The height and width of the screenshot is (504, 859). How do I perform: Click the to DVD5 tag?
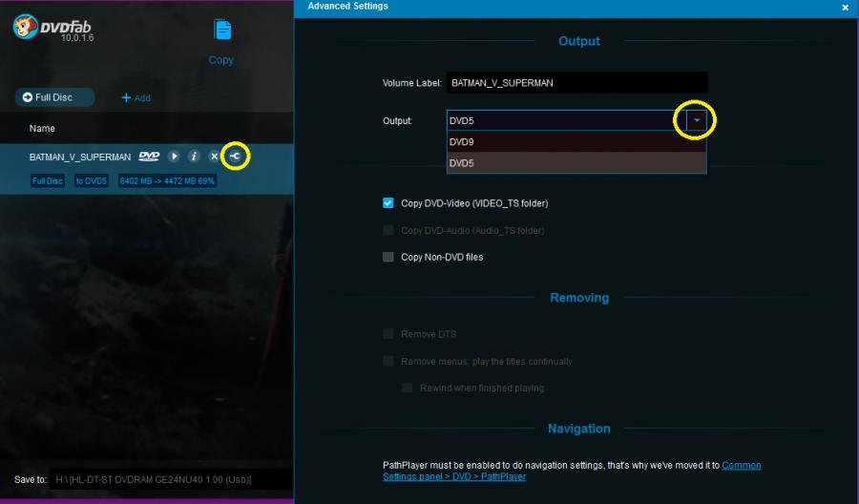92,180
